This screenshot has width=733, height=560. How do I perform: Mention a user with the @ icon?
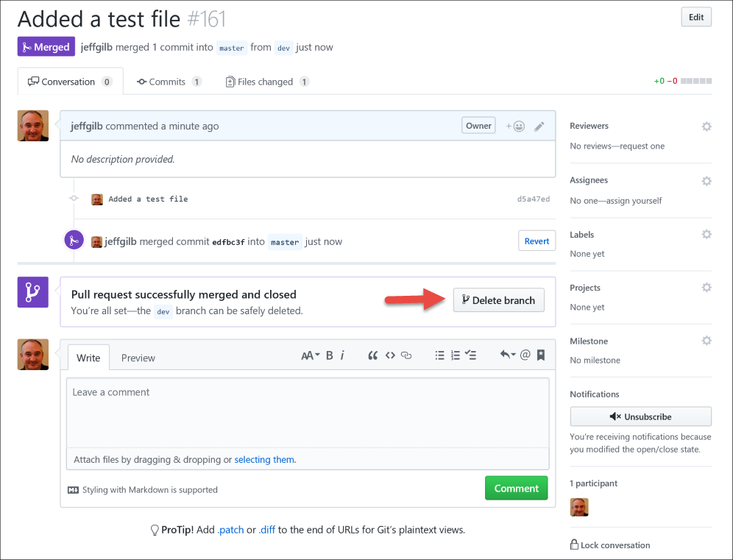point(525,355)
